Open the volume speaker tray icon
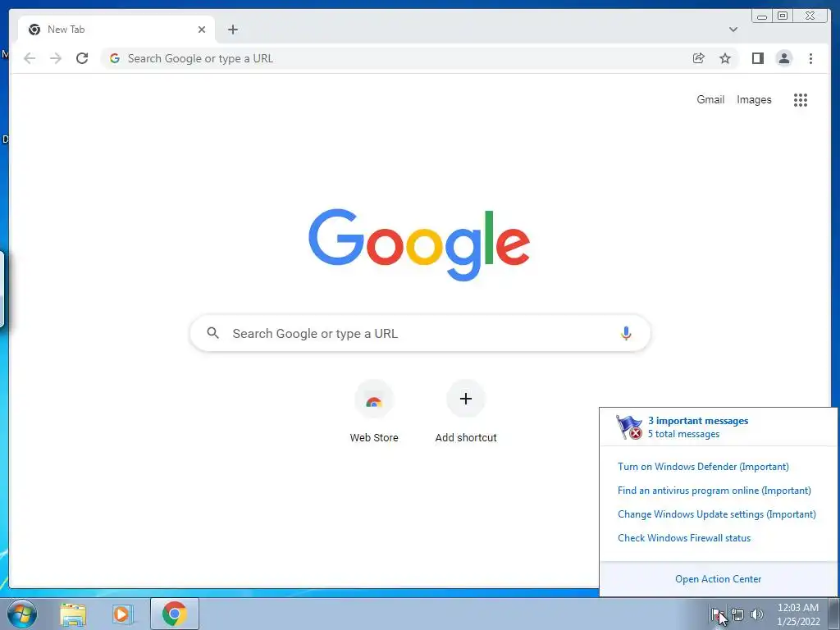The width and height of the screenshot is (840, 630). click(757, 614)
